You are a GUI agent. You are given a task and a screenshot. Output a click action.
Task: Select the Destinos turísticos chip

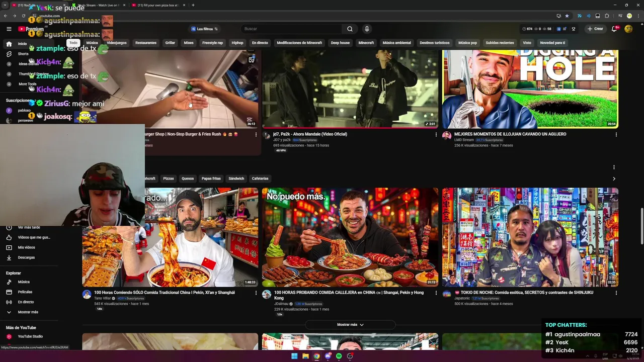tap(435, 43)
